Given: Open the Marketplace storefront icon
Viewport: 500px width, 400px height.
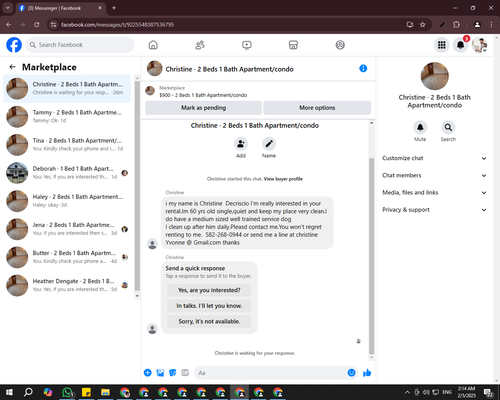Looking at the screenshot, I should pos(293,45).
